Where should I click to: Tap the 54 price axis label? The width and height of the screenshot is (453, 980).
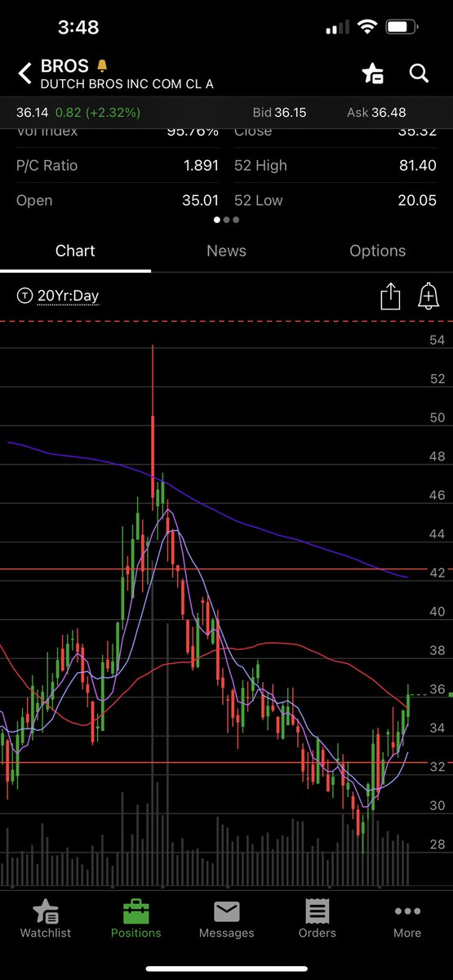pyautogui.click(x=437, y=340)
